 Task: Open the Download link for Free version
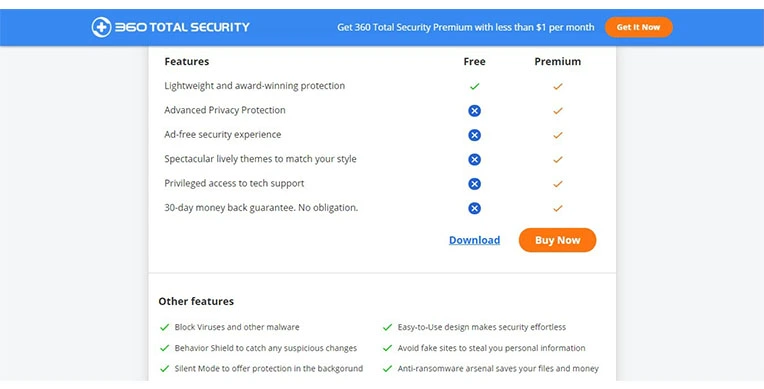click(474, 240)
